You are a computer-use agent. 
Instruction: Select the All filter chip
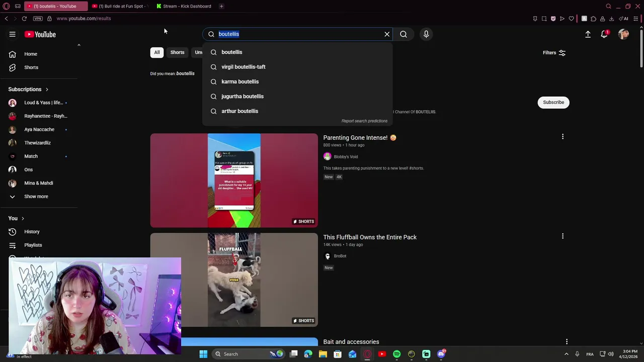tap(157, 52)
